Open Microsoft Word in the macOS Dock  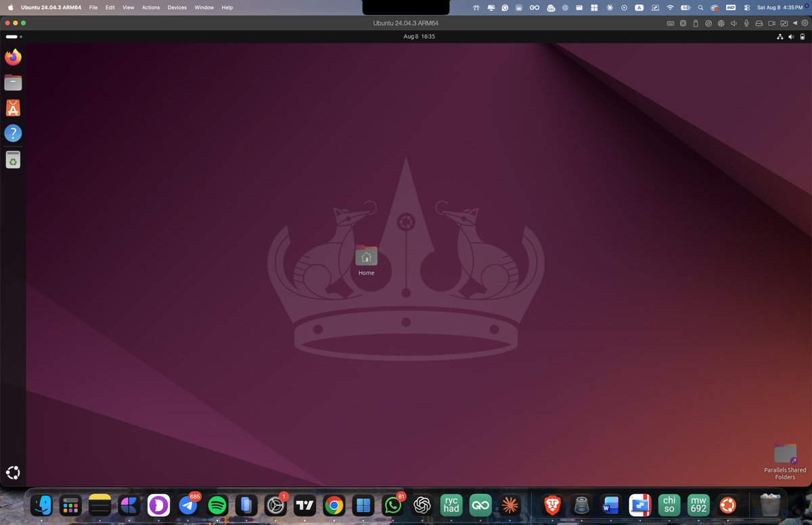(x=610, y=505)
